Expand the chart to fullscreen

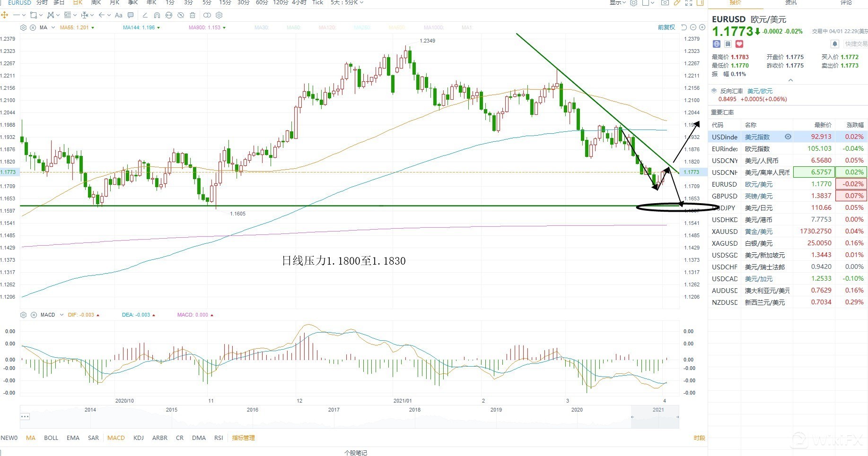point(689,3)
